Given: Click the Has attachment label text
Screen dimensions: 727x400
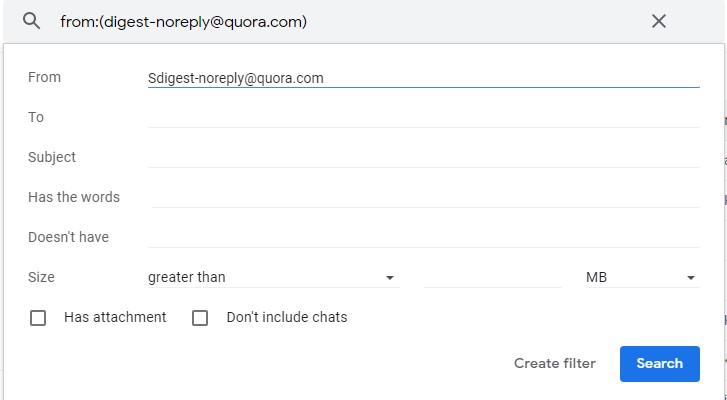Looking at the screenshot, I should 115,317.
